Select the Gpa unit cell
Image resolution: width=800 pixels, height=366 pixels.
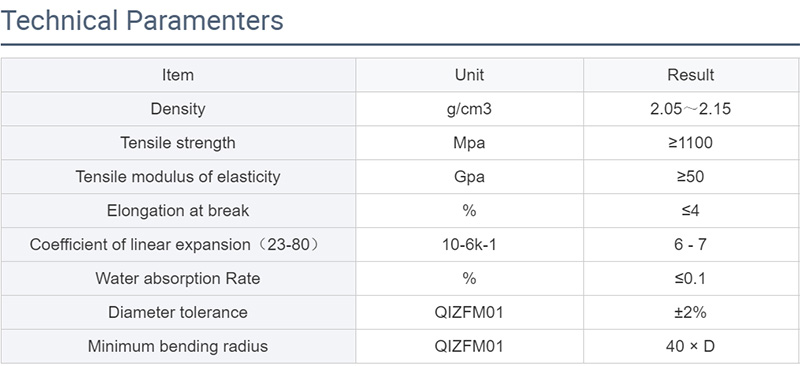(469, 177)
